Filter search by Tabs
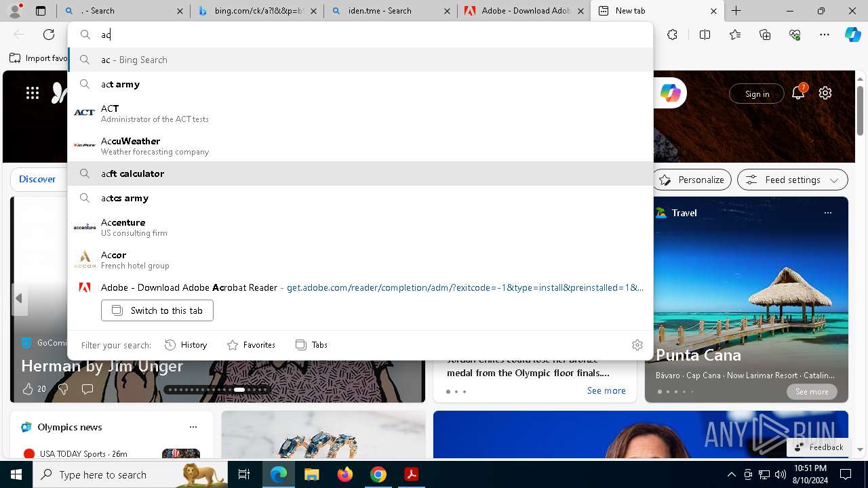 tap(311, 345)
